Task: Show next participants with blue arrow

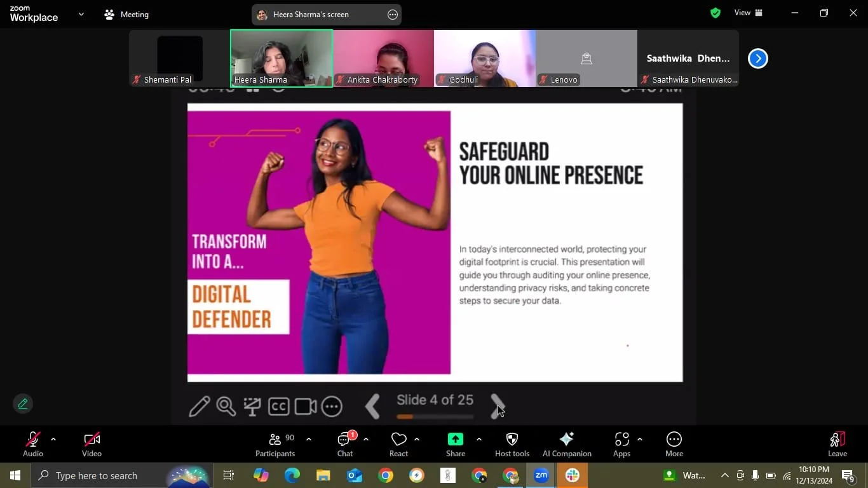Action: [757, 58]
